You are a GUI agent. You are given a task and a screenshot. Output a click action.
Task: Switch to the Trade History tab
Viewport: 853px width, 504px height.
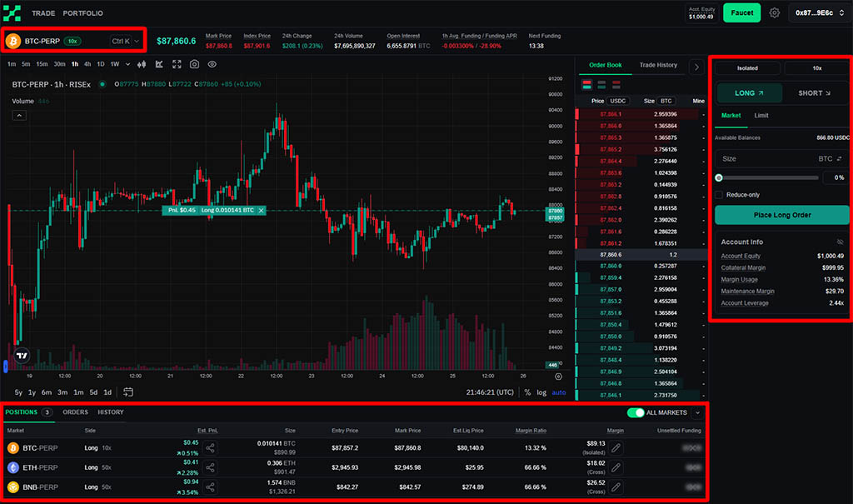tap(658, 65)
